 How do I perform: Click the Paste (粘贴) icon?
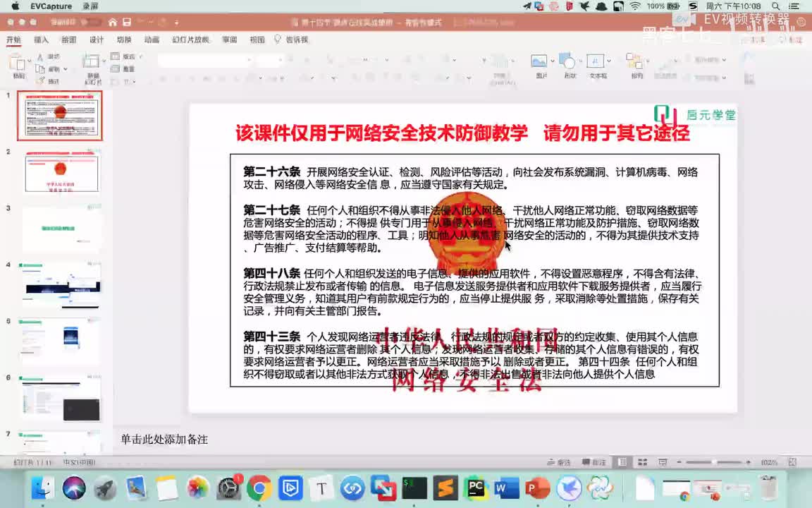click(17, 62)
